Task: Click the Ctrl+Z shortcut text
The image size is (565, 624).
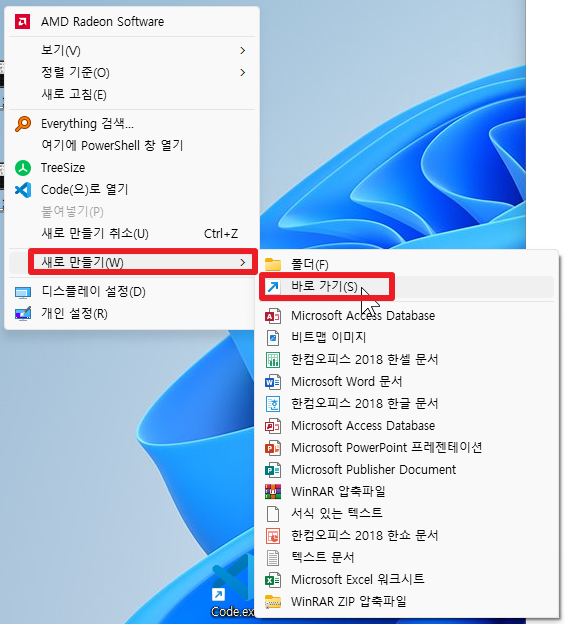Action: coord(221,234)
